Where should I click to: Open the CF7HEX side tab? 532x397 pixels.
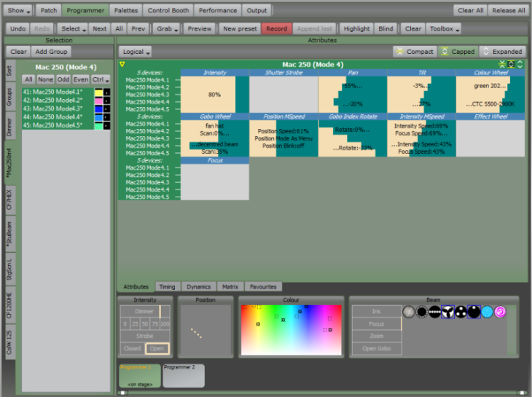pyautogui.click(x=9, y=200)
